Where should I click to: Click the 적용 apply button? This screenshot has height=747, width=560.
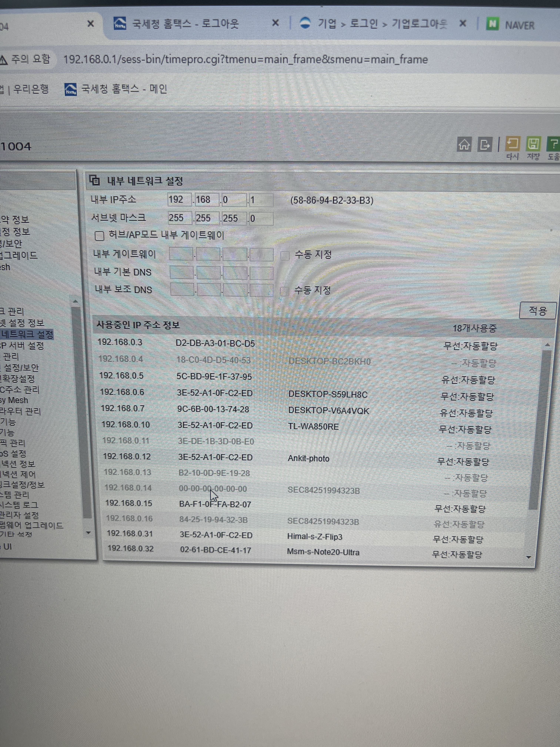coord(538,310)
